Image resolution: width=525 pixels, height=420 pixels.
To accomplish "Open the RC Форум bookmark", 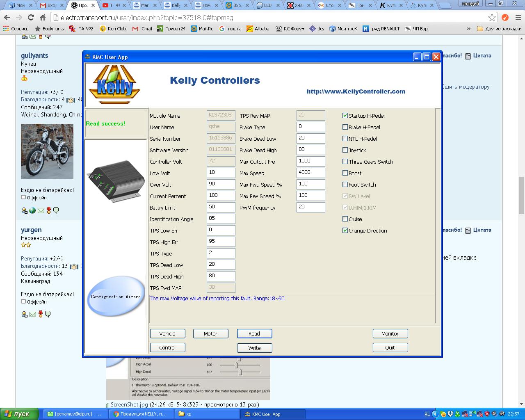I will [290, 29].
